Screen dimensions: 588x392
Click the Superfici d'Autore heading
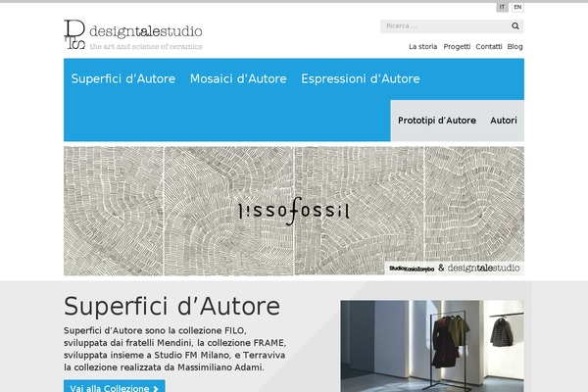[171, 306]
